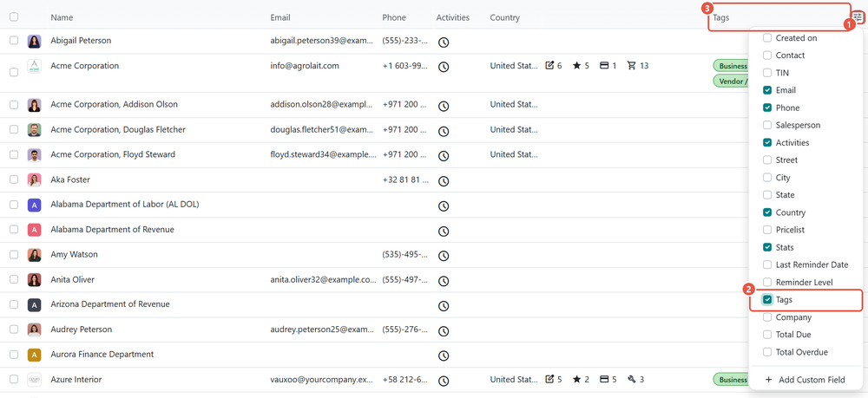Click Aurora Finance Department's activity clock
This screenshot has height=398, width=868.
[444, 356]
